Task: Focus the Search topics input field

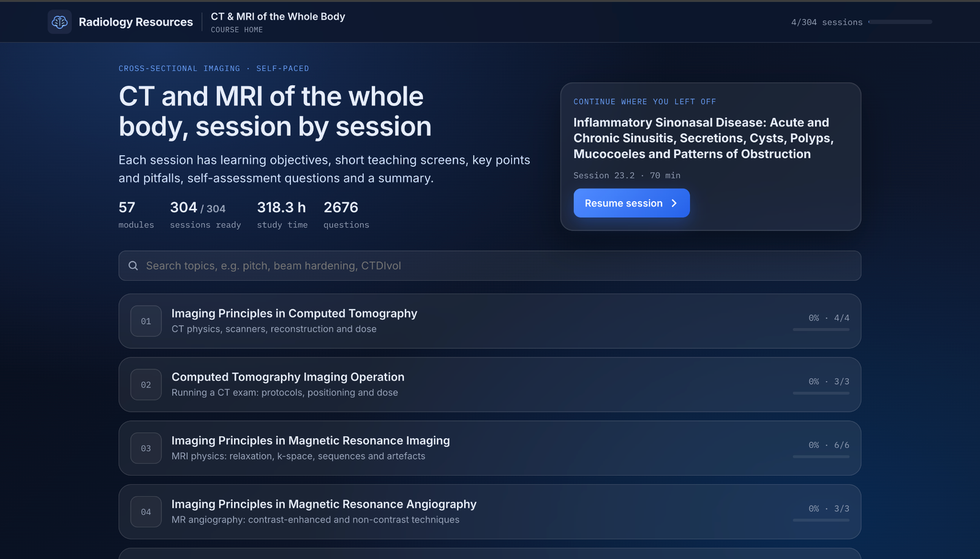Action: pos(489,265)
